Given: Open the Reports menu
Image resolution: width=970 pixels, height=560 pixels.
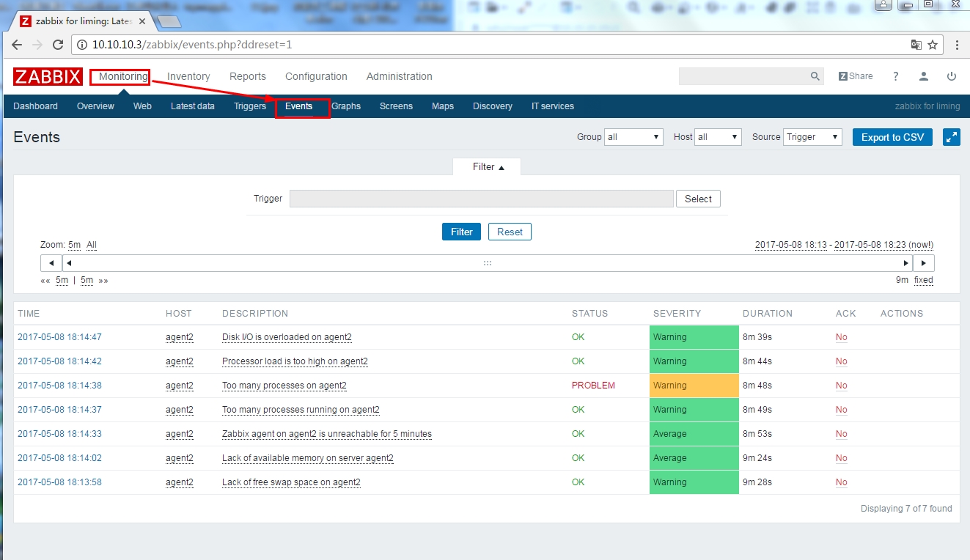Looking at the screenshot, I should point(248,76).
